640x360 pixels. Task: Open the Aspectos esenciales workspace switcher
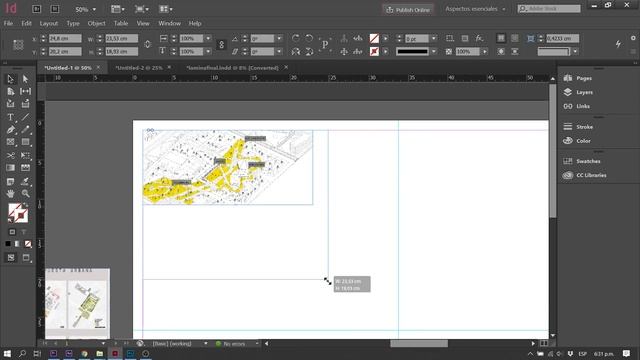pos(476,9)
